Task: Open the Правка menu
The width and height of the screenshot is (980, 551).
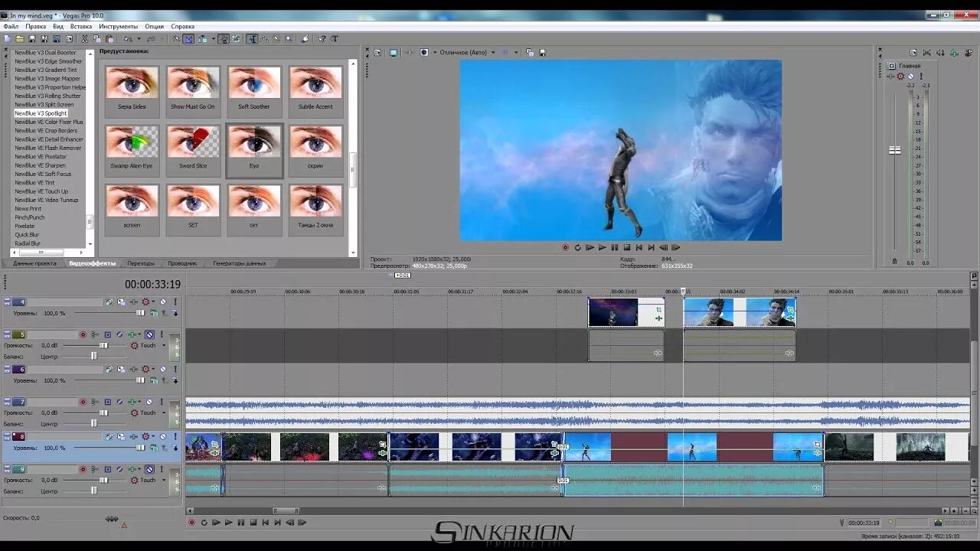Action: click(35, 26)
